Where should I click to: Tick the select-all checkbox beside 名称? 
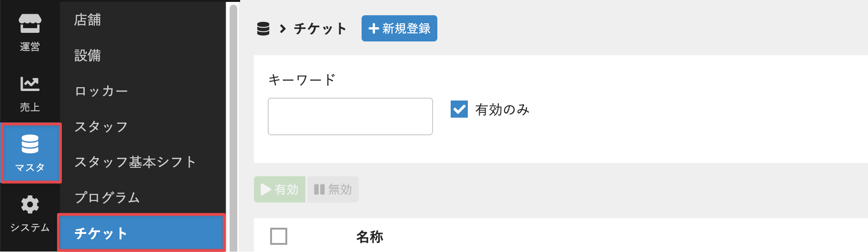[279, 236]
